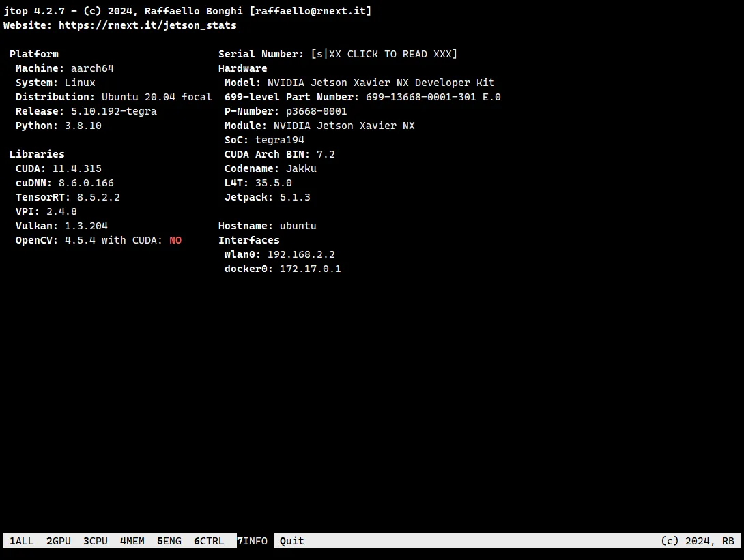
Task: Click the Codename value Jakku
Action: click(x=301, y=168)
